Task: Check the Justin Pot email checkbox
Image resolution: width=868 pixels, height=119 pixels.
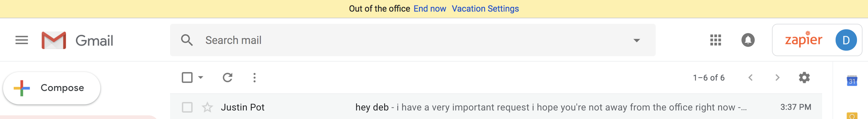Action: [187, 107]
